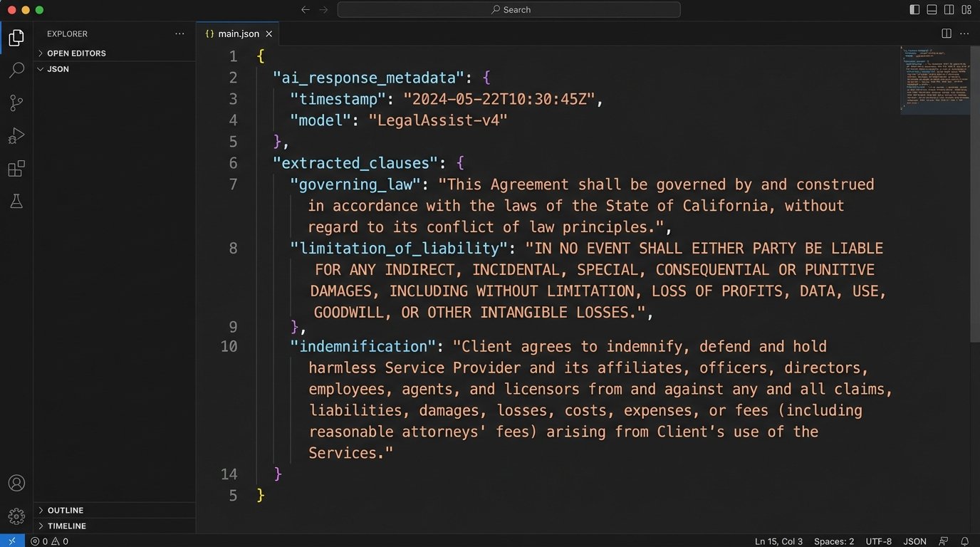Open the Explorer more actions menu
The image size is (980, 547).
tap(179, 33)
